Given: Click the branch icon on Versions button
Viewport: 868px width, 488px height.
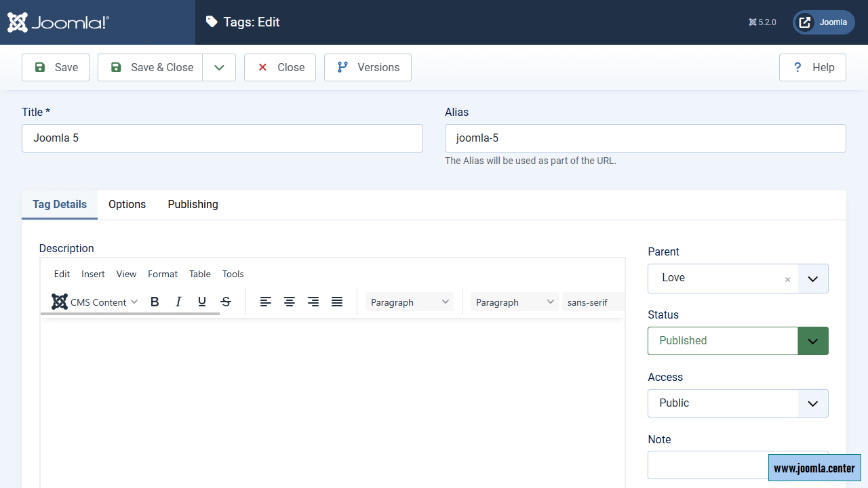Looking at the screenshot, I should tap(342, 67).
